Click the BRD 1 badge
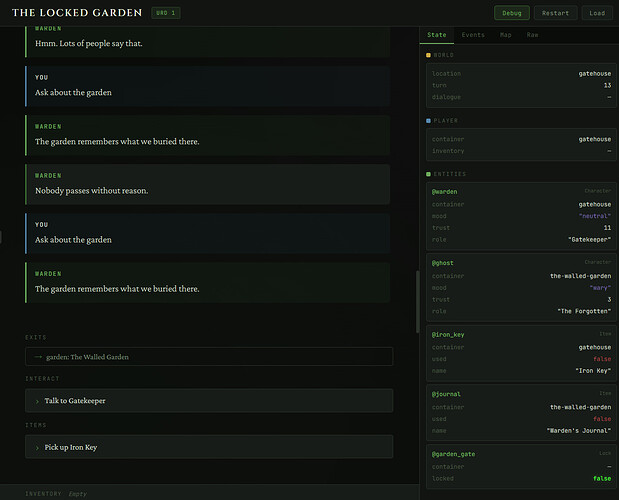 coord(166,13)
